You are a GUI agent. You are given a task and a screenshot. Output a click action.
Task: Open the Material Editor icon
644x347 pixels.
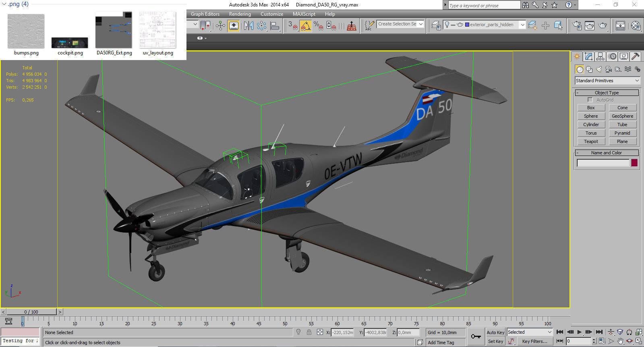[636, 25]
